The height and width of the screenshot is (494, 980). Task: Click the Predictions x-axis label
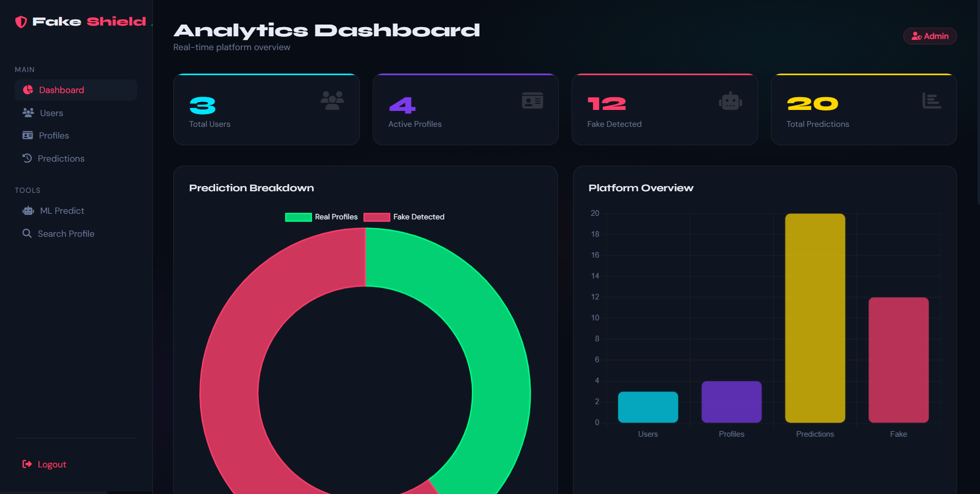click(x=815, y=434)
